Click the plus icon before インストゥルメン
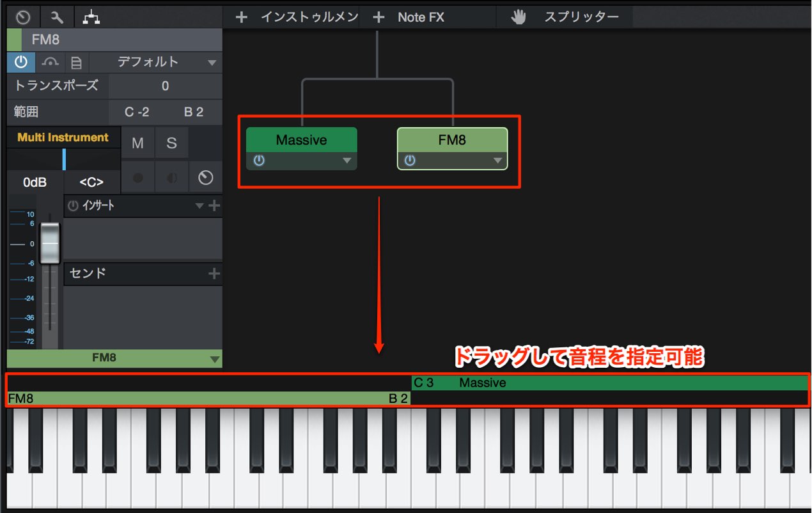 [x=241, y=17]
